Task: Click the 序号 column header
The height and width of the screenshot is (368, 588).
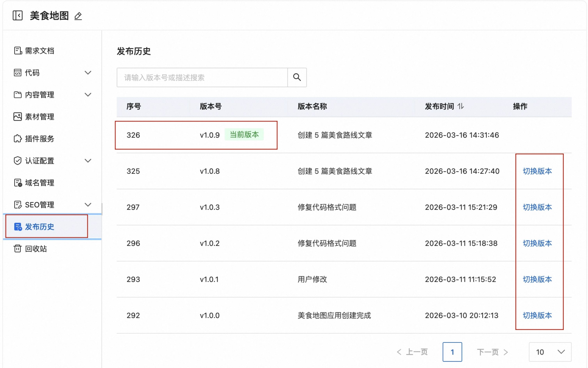Action: click(134, 106)
